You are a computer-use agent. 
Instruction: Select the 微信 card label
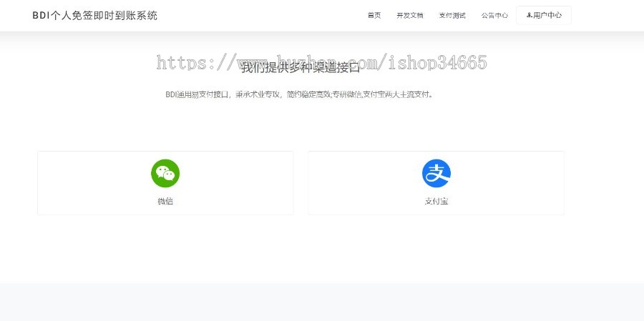(165, 201)
